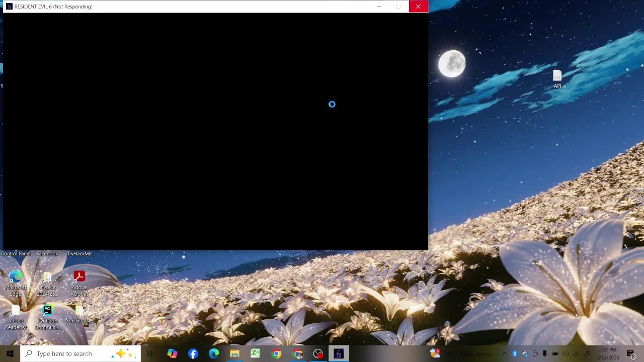Select the Adobe Acrobat desktop shortcut
This screenshot has width=644, height=362.
click(x=79, y=284)
